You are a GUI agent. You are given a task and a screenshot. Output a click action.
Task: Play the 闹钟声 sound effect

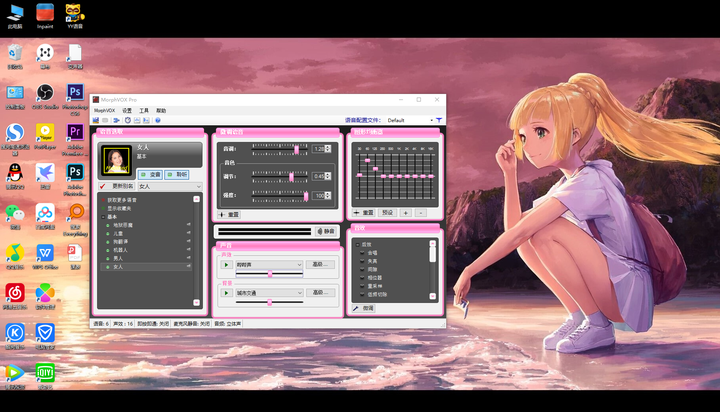click(226, 265)
